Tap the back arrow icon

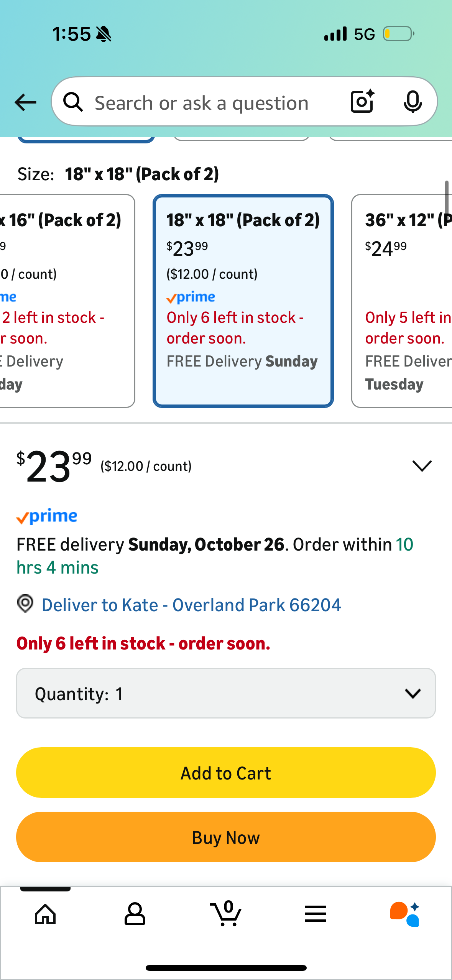(x=25, y=102)
